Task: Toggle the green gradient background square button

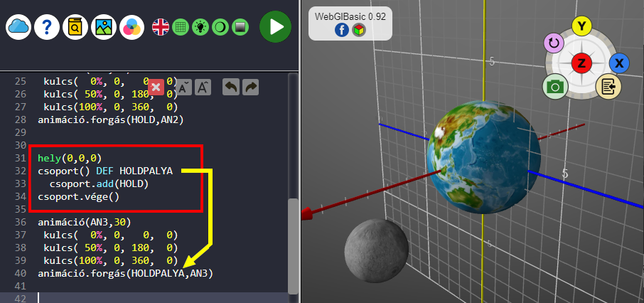Action: pyautogui.click(x=240, y=27)
